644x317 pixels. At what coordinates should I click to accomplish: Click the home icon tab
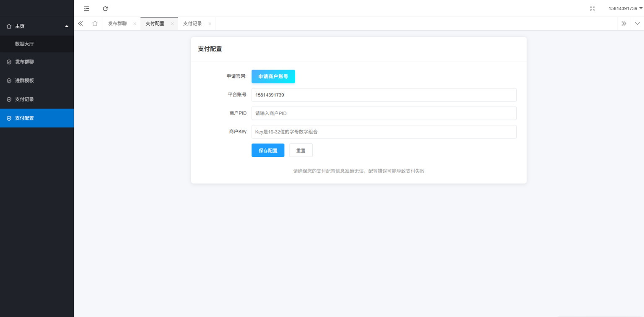[95, 23]
